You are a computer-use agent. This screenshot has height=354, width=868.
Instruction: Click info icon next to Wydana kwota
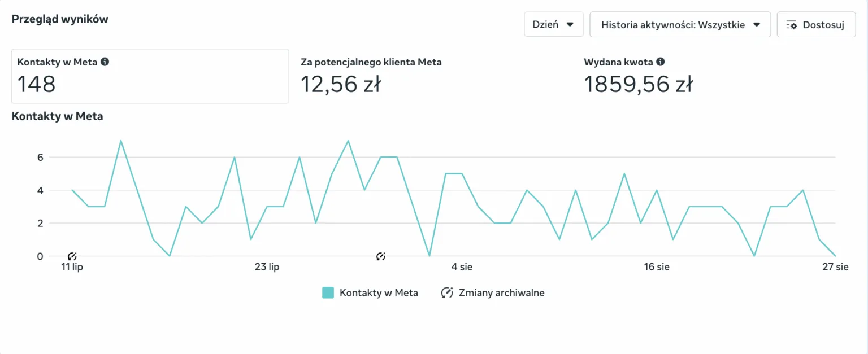660,62
